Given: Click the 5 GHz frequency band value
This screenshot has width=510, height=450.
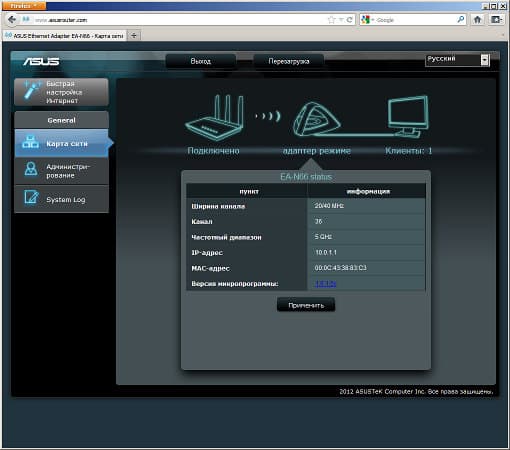Looking at the screenshot, I should [x=323, y=237].
